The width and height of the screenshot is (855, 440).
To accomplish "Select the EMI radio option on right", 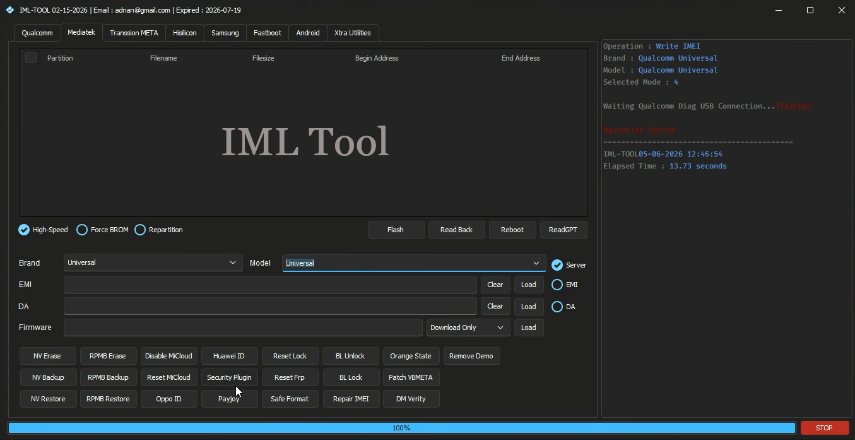I will (x=564, y=285).
